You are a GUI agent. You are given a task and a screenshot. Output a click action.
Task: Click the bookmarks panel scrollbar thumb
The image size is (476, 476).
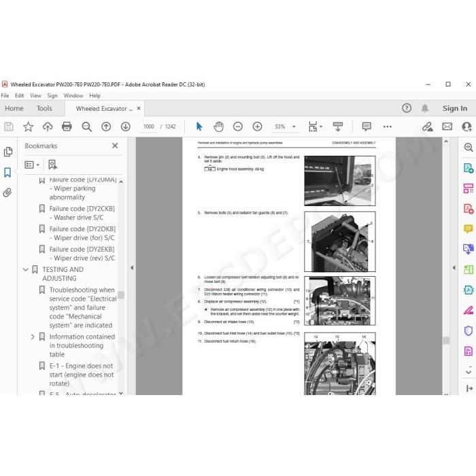tap(121, 295)
